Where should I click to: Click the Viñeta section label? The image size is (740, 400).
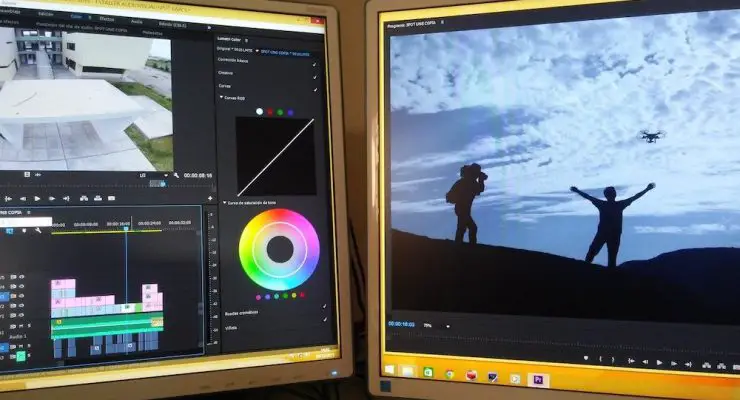click(x=231, y=327)
